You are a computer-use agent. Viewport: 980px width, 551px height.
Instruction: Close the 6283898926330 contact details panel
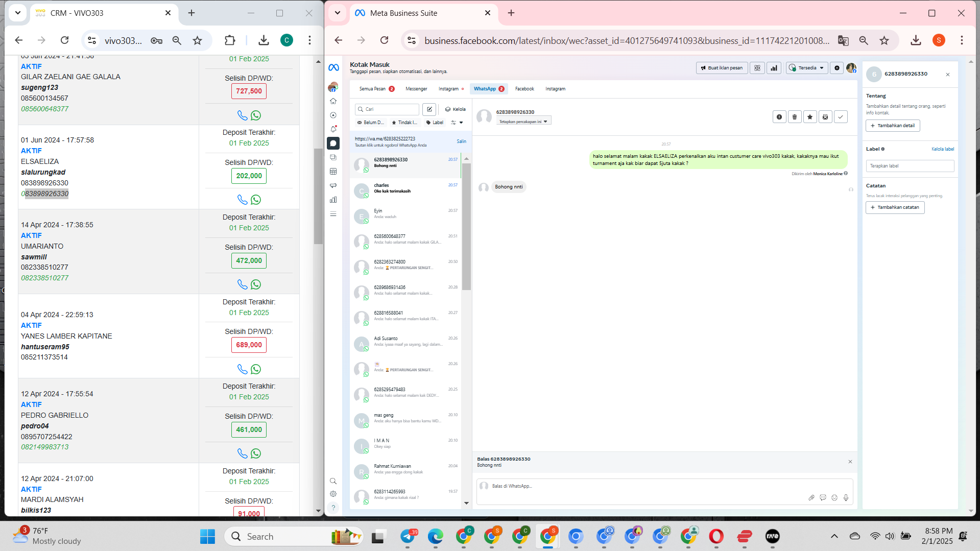coord(948,75)
